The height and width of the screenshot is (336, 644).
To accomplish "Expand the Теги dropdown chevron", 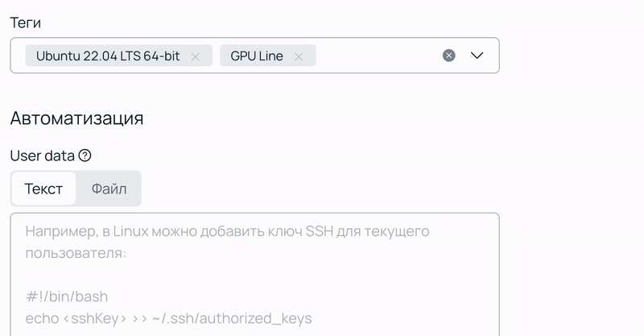I will pos(477,55).
